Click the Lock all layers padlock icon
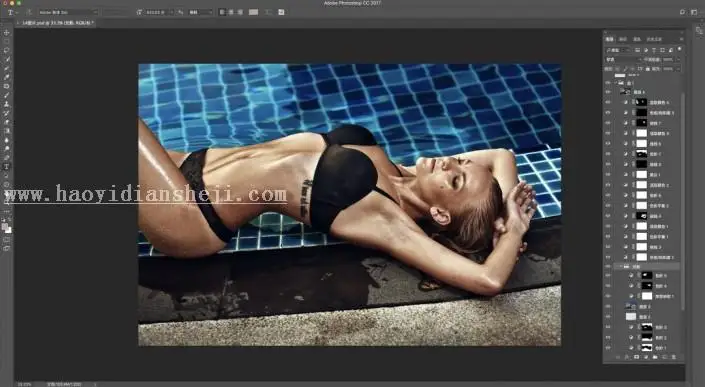The width and height of the screenshot is (705, 387). click(x=648, y=69)
